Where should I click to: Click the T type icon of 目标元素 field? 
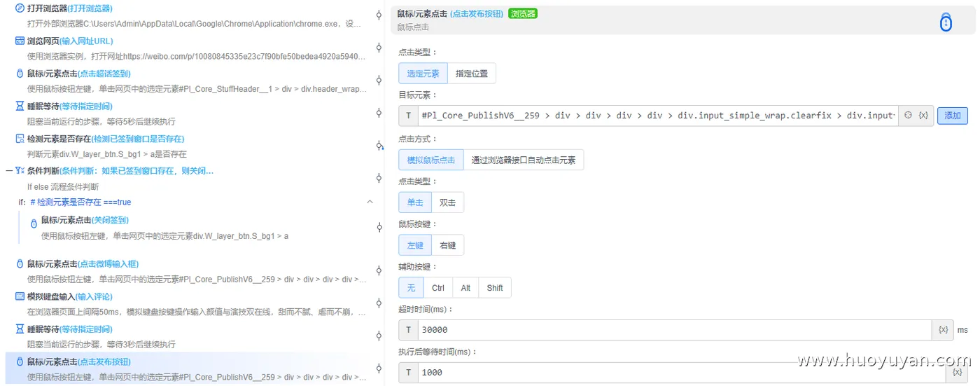[x=408, y=116]
